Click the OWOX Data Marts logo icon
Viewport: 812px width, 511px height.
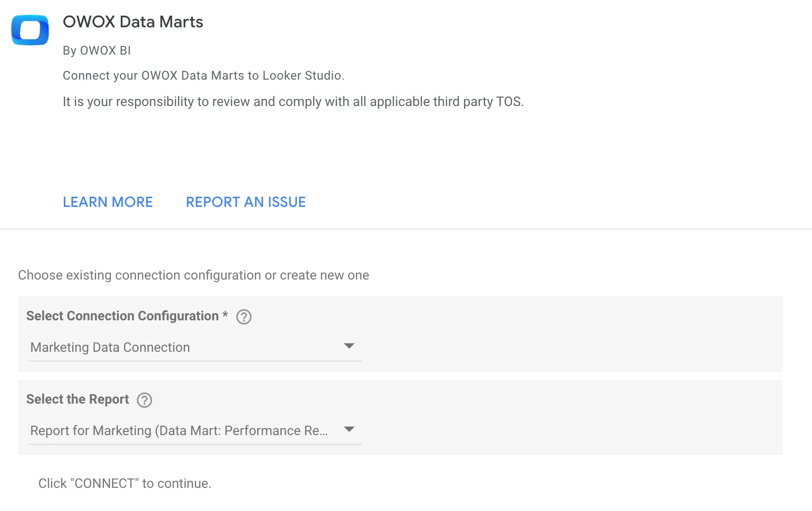click(30, 30)
